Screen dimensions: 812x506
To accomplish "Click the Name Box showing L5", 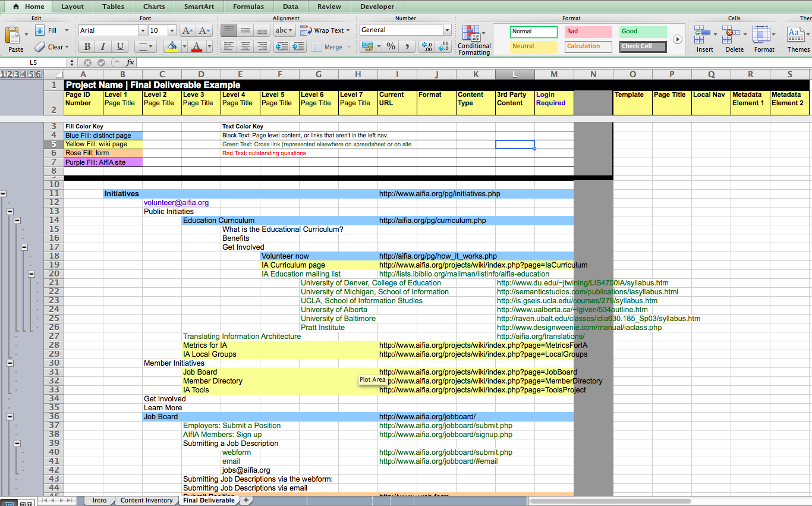I will click(x=33, y=62).
